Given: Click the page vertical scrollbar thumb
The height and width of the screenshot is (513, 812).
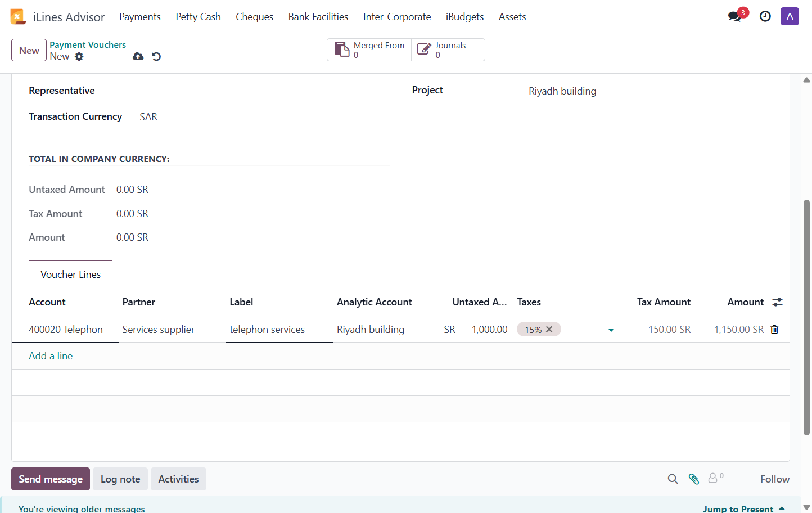Looking at the screenshot, I should (806, 317).
